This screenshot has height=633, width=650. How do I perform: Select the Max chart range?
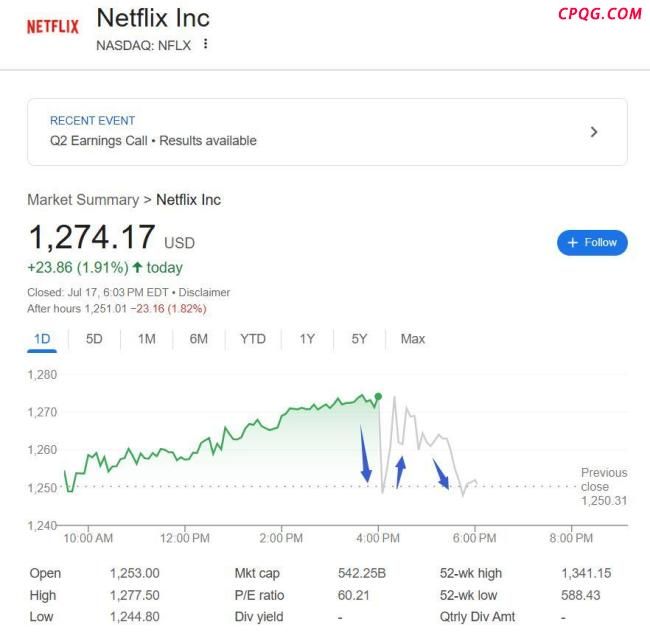click(x=413, y=339)
